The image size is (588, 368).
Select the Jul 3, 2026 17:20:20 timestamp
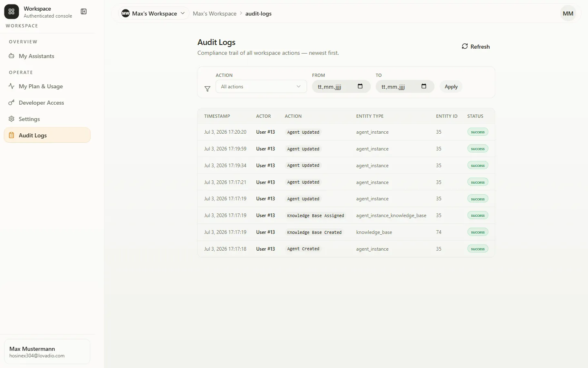225,132
